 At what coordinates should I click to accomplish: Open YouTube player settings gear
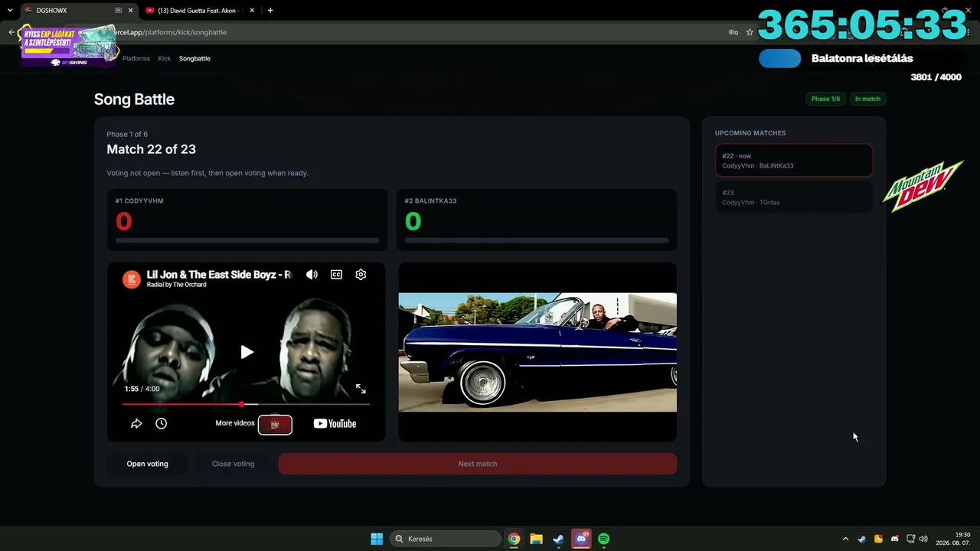[361, 275]
